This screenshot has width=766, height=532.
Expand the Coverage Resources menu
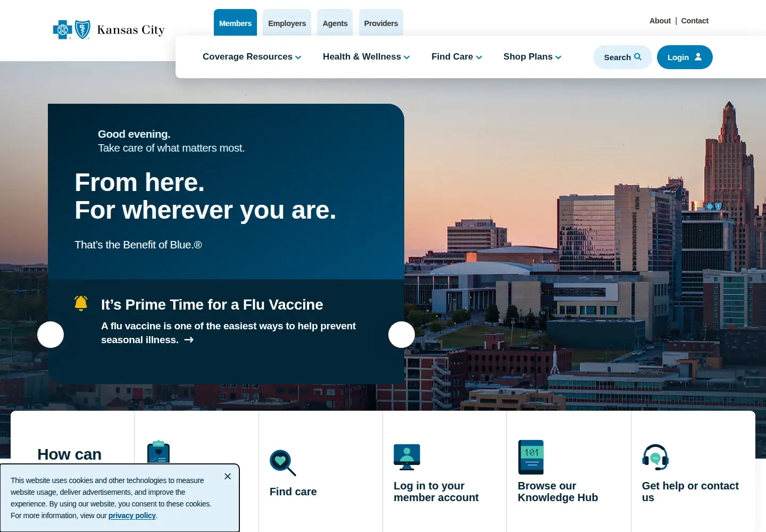click(x=252, y=57)
